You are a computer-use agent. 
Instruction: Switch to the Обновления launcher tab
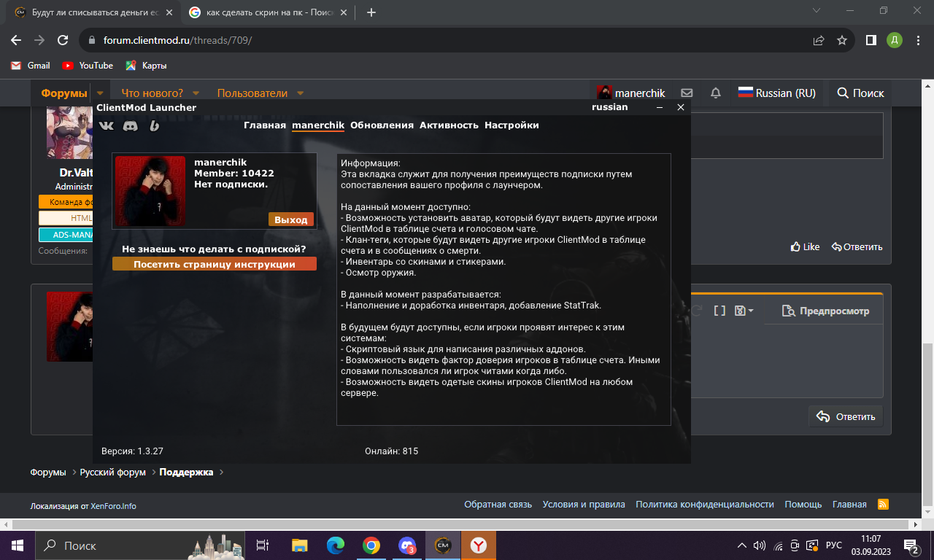coord(382,125)
